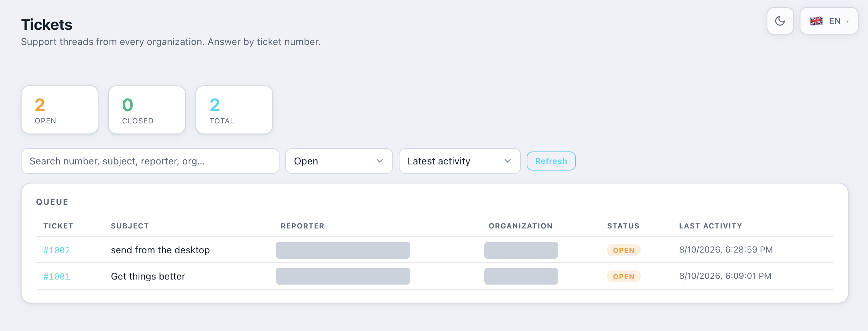Toggle dark mode with moon icon

780,21
